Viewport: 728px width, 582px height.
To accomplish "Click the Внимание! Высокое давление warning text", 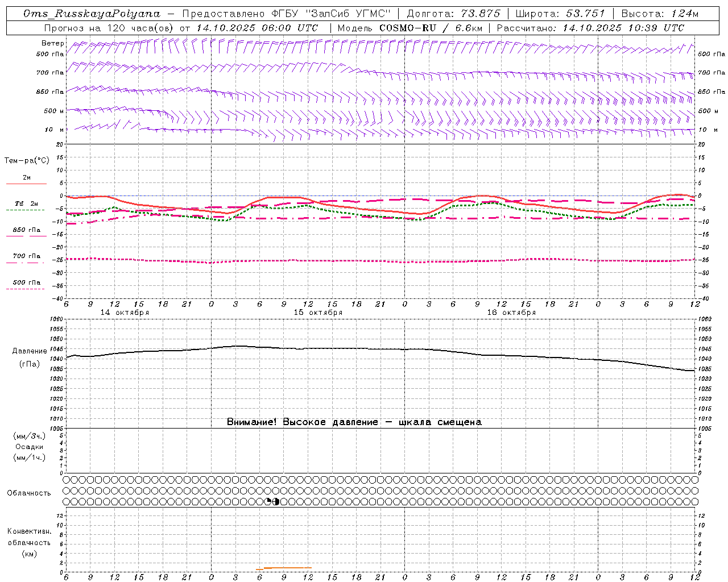I will click(x=354, y=422).
